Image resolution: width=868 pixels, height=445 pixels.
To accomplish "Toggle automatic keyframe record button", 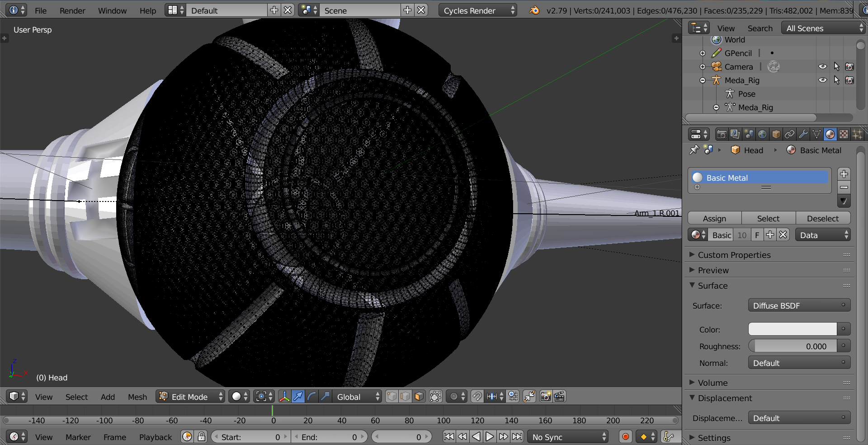I will click(626, 437).
